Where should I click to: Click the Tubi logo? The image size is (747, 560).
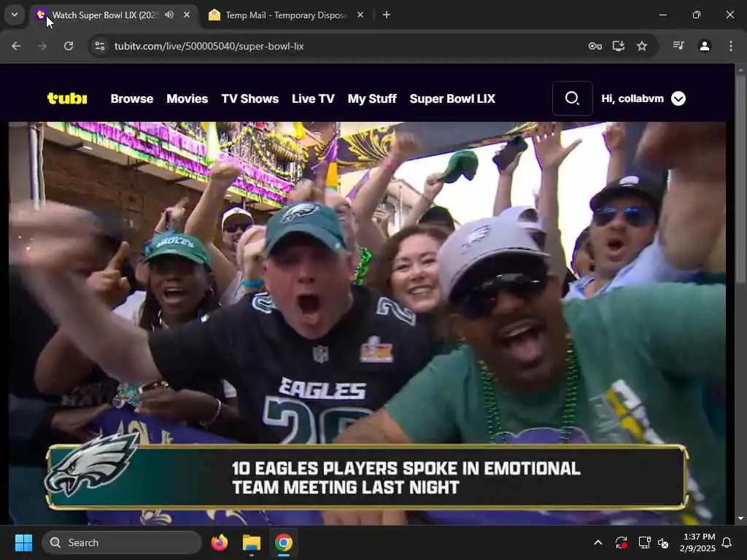(x=67, y=98)
